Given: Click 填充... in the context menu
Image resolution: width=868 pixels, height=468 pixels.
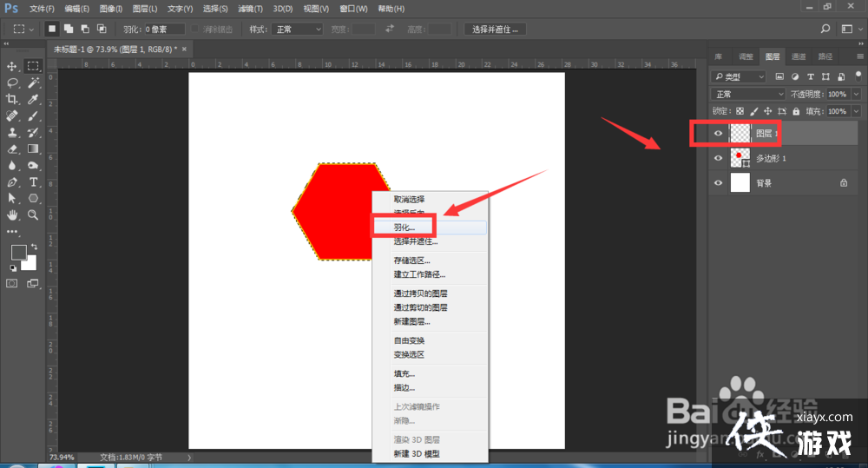Looking at the screenshot, I should 404,373.
